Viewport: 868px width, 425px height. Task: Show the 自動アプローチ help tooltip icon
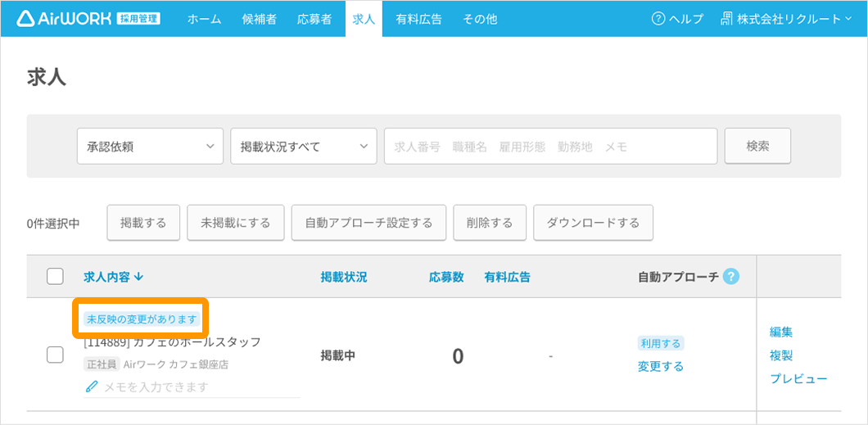point(731,277)
